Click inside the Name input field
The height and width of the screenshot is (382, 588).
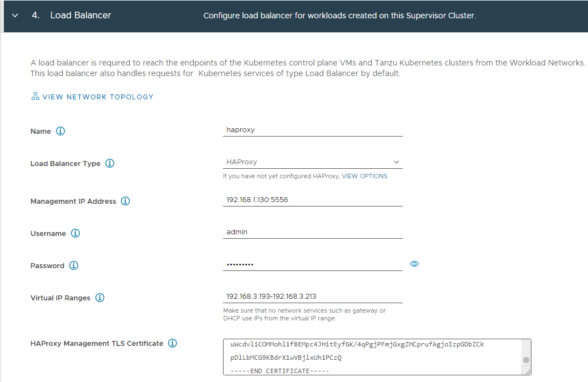[x=312, y=129]
